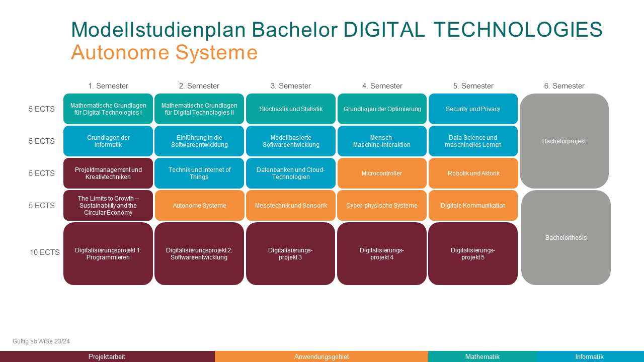Click the 6. Semester column heading
Screen dimensions: 644x362
coord(565,86)
